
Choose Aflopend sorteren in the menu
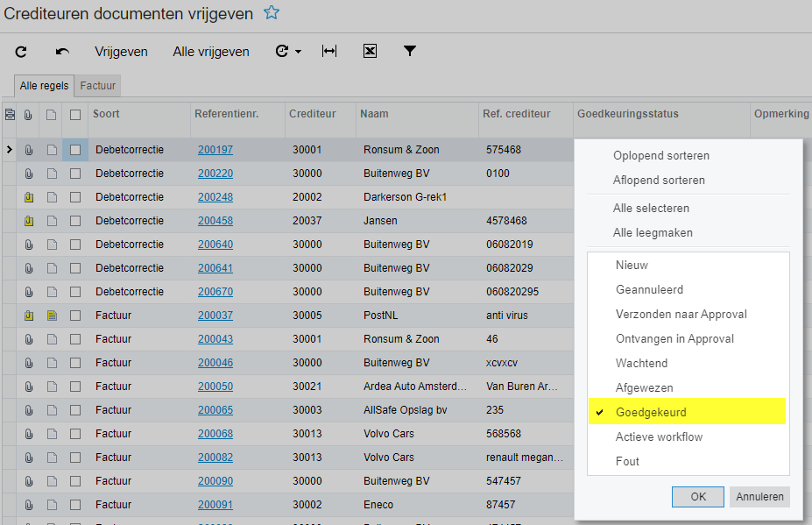click(659, 180)
